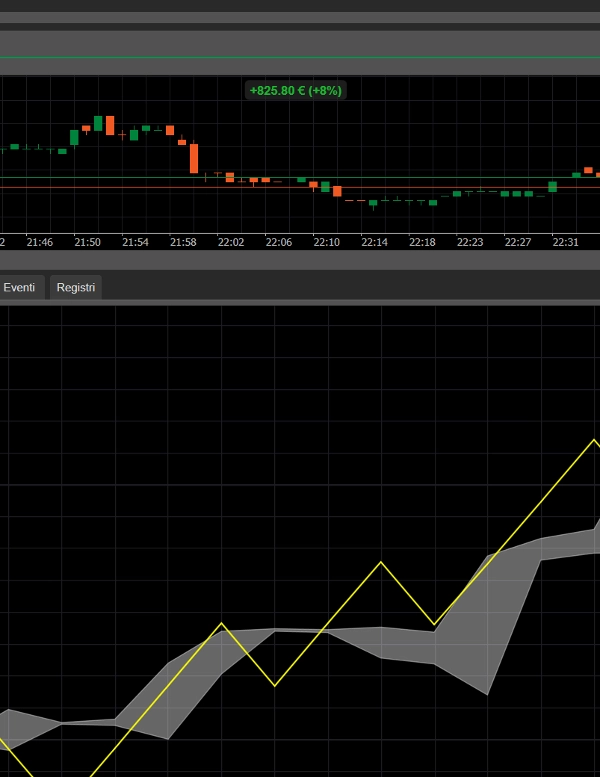The image size is (600, 777).
Task: Open the Eventi tab
Action: coord(19,287)
